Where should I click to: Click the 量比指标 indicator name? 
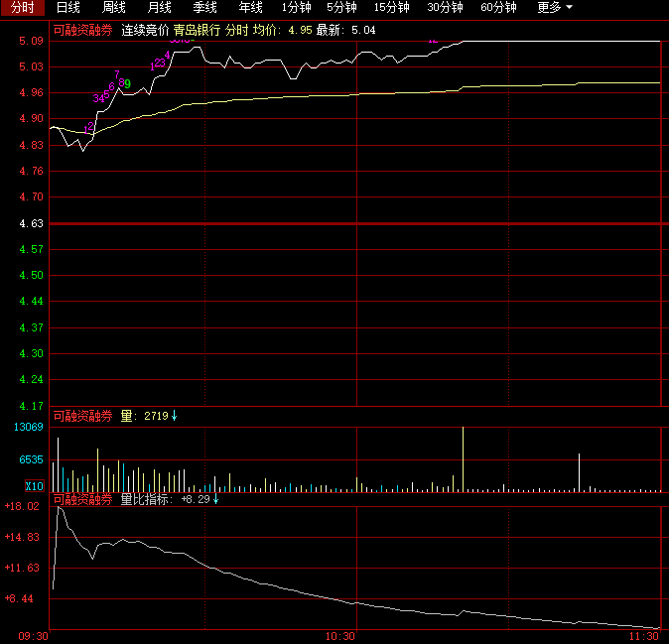pyautogui.click(x=146, y=499)
